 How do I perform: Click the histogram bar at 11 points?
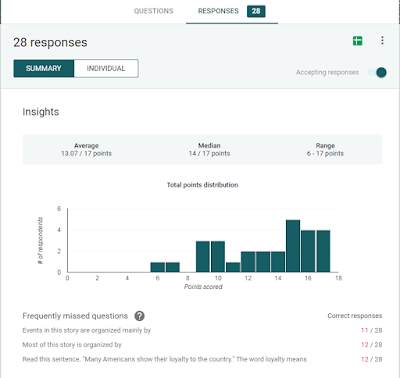[x=233, y=267]
